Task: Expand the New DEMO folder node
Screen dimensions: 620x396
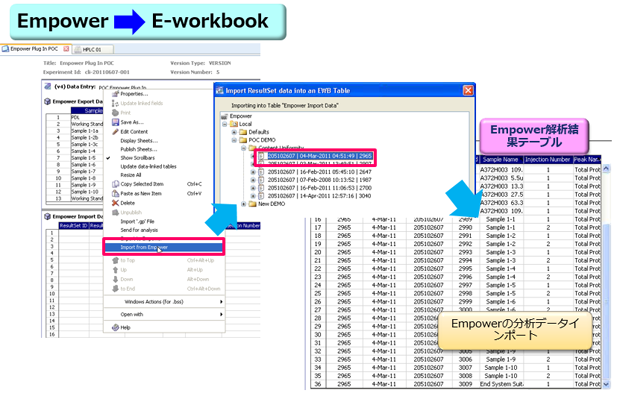Action: pos(244,204)
